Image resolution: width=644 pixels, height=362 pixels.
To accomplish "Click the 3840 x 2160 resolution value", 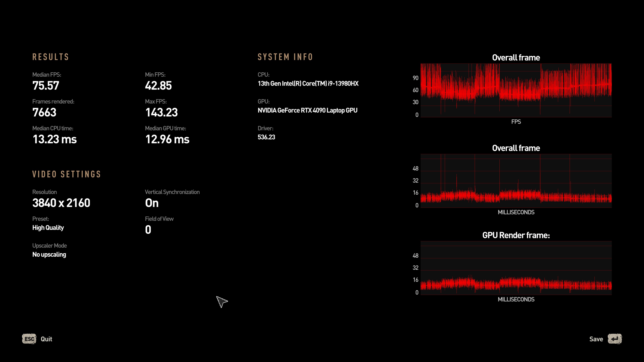I will (61, 203).
